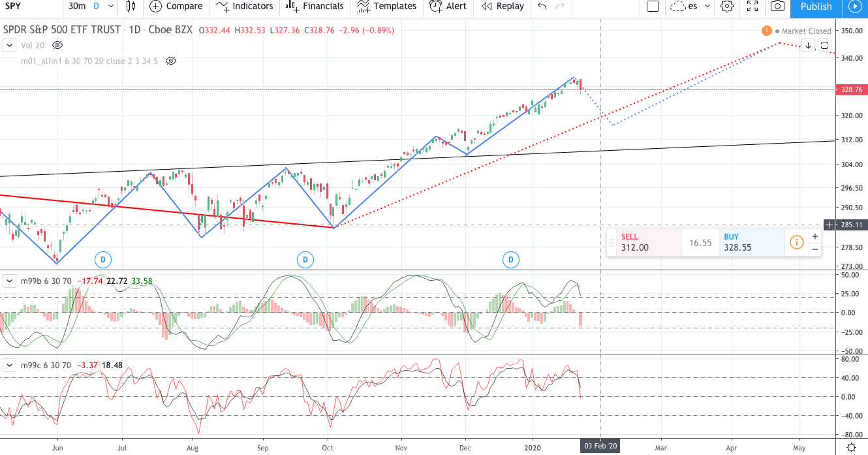Click the SELL 312.00 button
This screenshot has height=455, width=868.
click(648, 242)
